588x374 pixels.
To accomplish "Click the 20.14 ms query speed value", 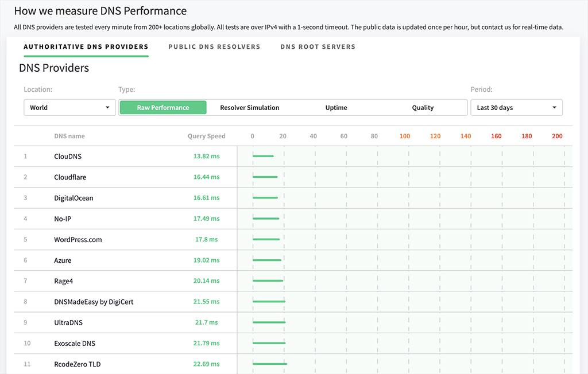I will click(207, 280).
